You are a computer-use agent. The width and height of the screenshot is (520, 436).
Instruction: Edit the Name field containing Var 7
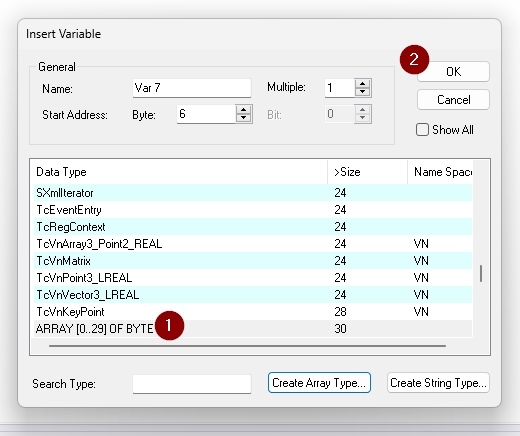point(192,88)
